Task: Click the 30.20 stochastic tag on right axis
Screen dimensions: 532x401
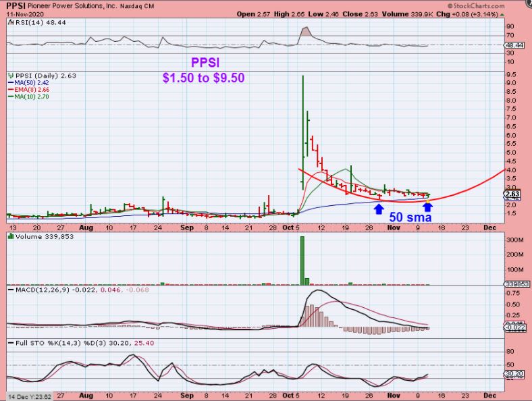Action: [x=514, y=373]
